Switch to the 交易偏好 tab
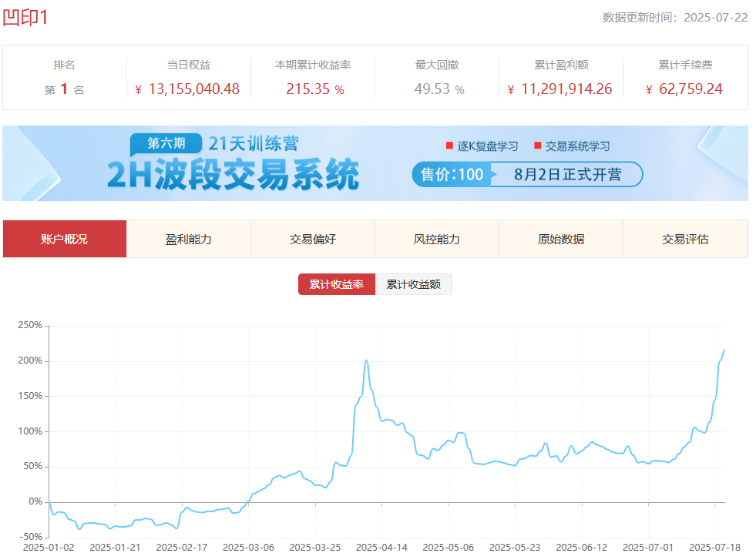This screenshot has height=560, width=756. [313, 239]
